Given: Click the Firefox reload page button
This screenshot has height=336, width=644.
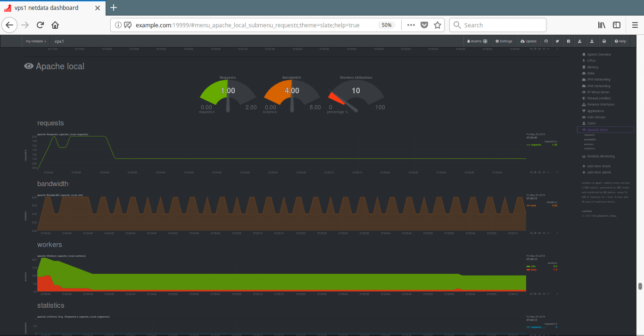Looking at the screenshot, I should click(40, 25).
